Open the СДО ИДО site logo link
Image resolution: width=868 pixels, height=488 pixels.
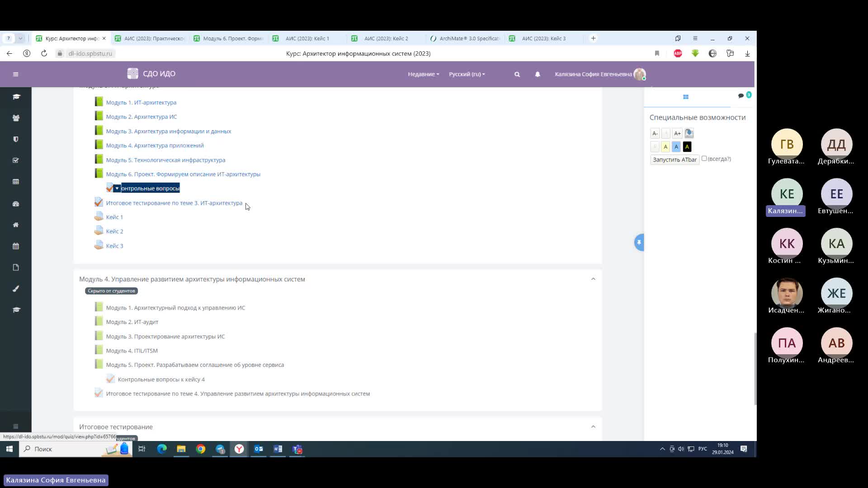pyautogui.click(x=151, y=74)
